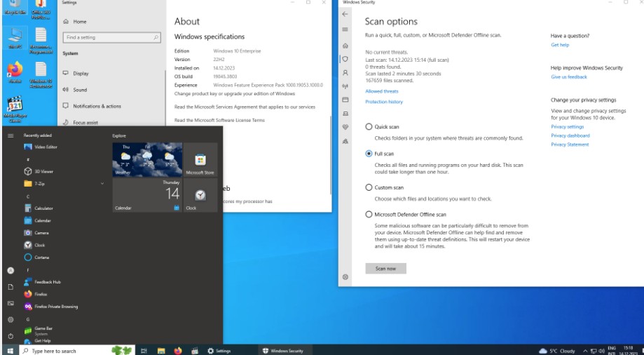This screenshot has width=644, height=355.
Task: Open Task View on the taskbar
Action: click(144, 351)
